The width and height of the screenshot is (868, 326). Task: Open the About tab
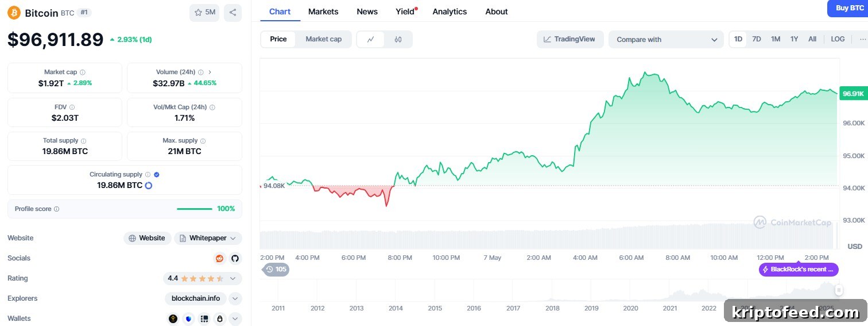pyautogui.click(x=497, y=11)
